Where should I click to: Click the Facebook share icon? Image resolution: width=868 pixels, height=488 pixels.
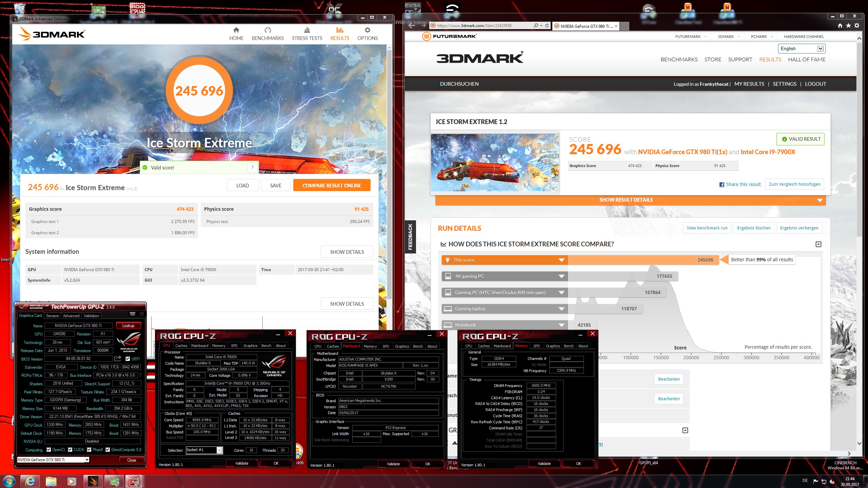(x=722, y=185)
